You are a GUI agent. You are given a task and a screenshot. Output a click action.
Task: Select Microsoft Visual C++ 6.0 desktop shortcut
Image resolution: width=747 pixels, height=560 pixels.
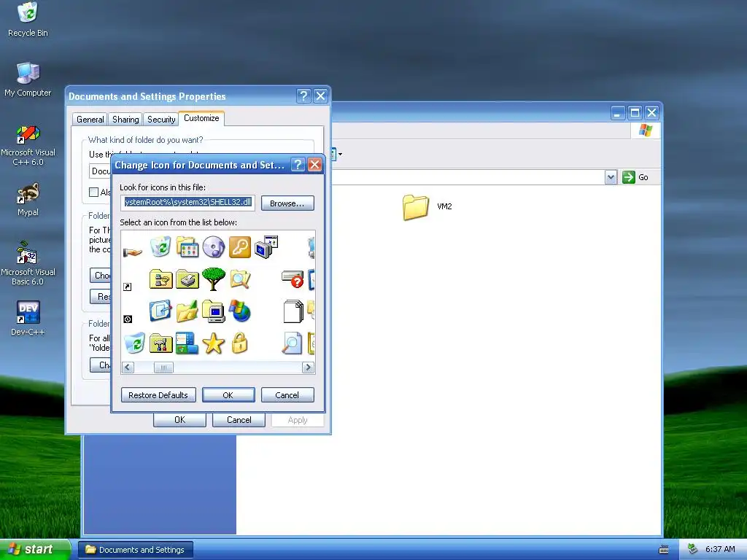tap(28, 145)
